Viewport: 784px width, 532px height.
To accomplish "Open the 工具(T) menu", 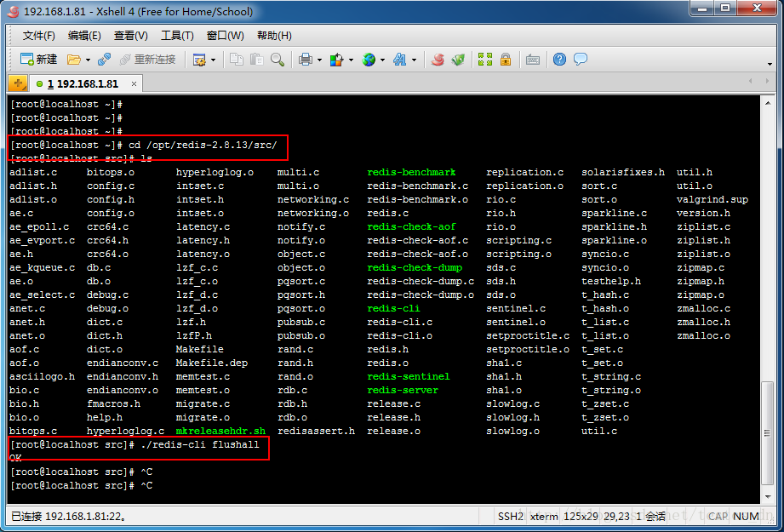I will 177,36.
